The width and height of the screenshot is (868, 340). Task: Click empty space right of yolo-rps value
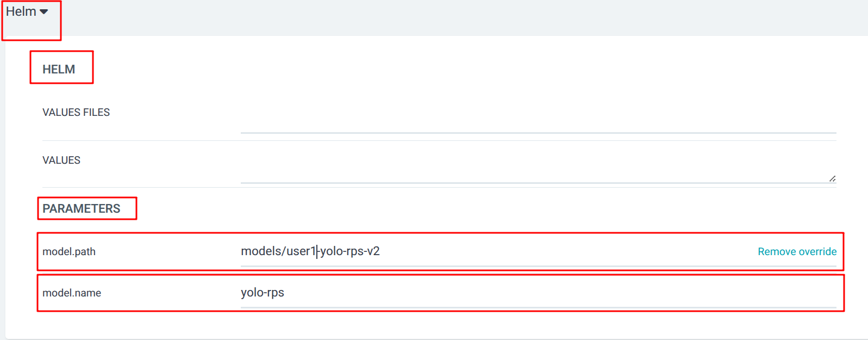point(560,293)
